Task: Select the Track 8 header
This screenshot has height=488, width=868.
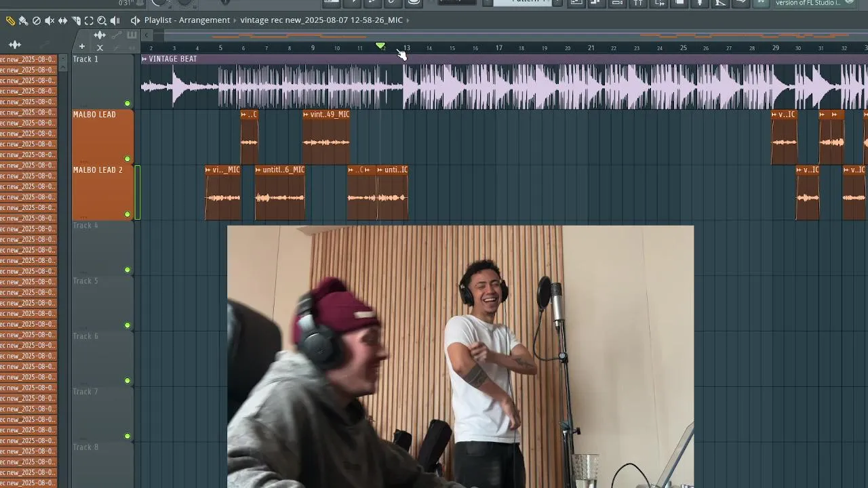Action: [103, 465]
